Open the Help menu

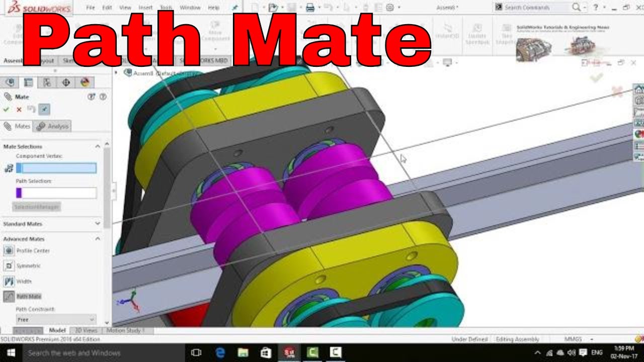214,8
